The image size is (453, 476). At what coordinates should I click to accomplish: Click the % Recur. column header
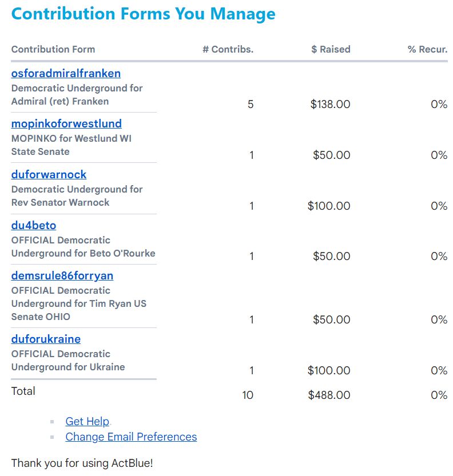(x=427, y=49)
